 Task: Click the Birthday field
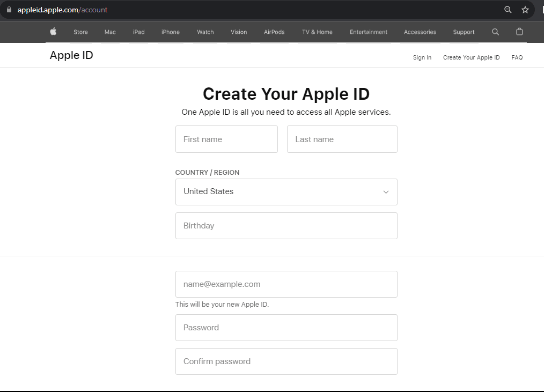point(286,225)
